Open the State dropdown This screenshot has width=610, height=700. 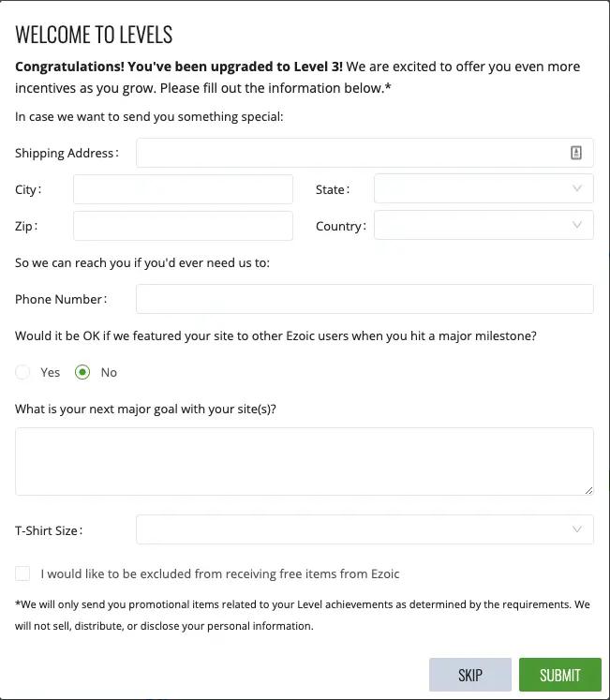pos(484,188)
